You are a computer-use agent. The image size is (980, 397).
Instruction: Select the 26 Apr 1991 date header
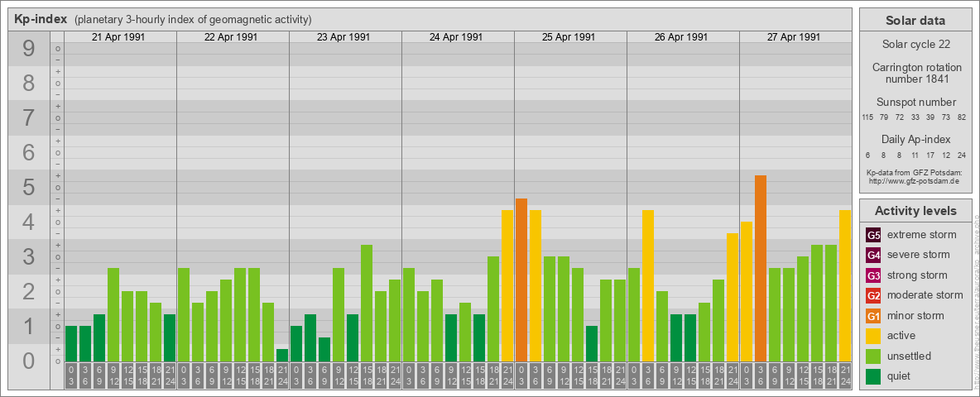[x=680, y=37]
